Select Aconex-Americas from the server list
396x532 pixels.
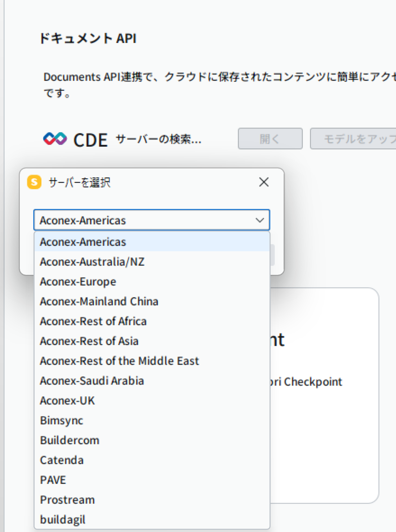(152, 242)
